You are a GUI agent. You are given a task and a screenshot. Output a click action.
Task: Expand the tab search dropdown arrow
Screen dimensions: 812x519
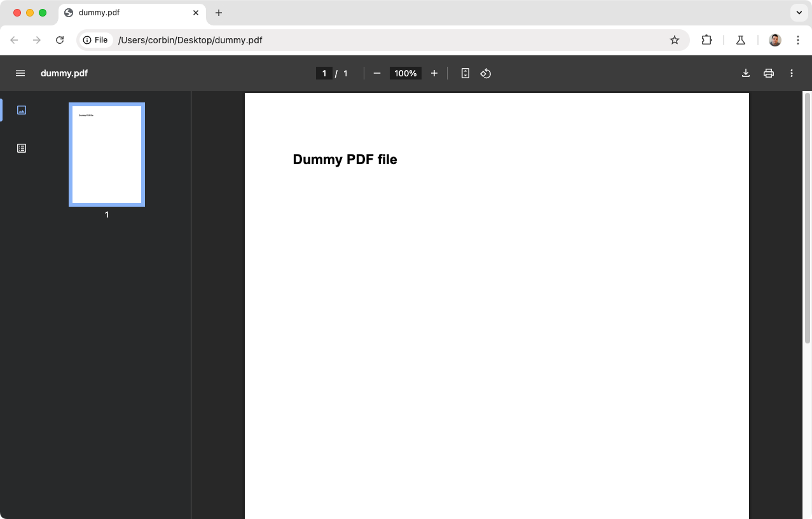(x=799, y=13)
